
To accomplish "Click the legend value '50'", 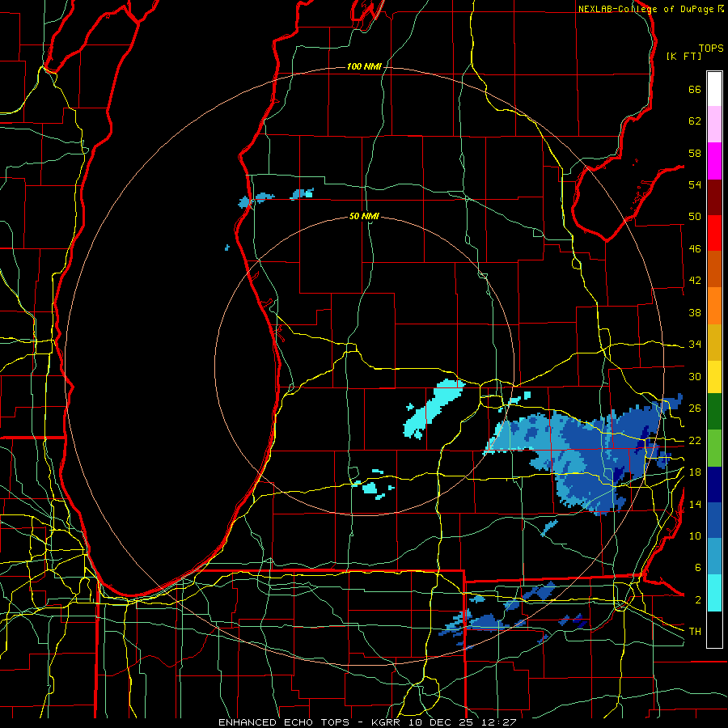I will (x=695, y=217).
